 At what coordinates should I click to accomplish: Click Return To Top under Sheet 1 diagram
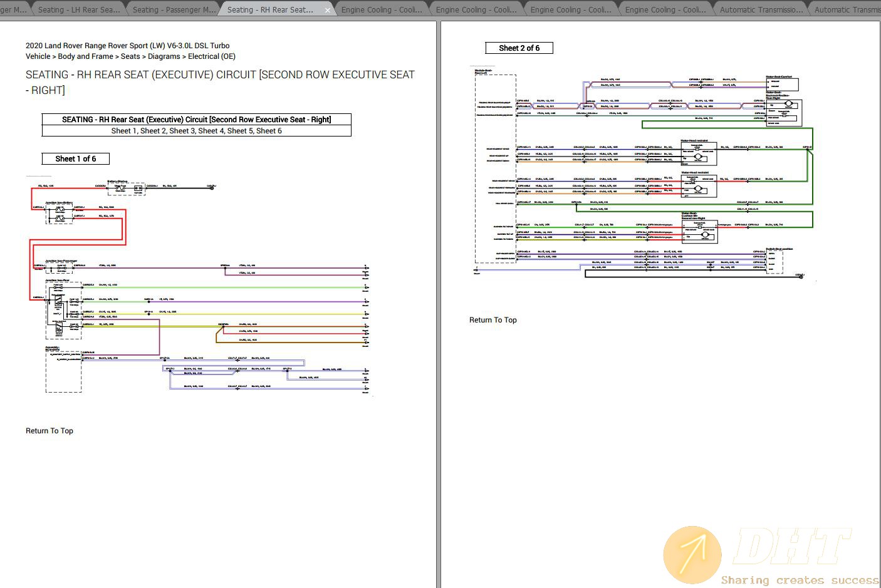50,431
